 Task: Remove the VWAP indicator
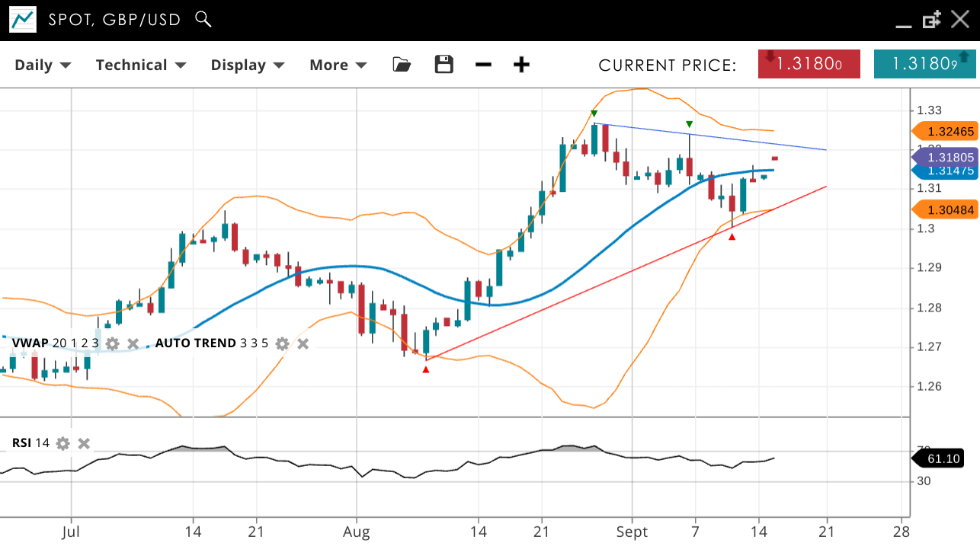(x=133, y=343)
